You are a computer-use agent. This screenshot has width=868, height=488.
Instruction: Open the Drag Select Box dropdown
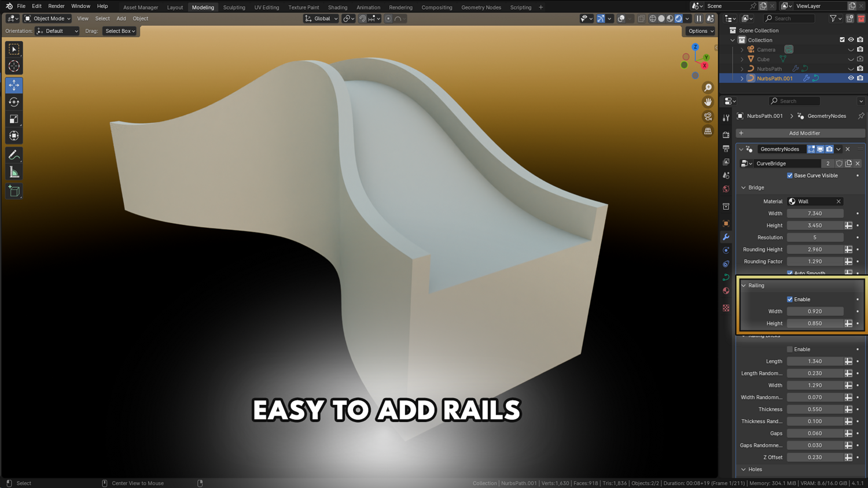(x=120, y=31)
